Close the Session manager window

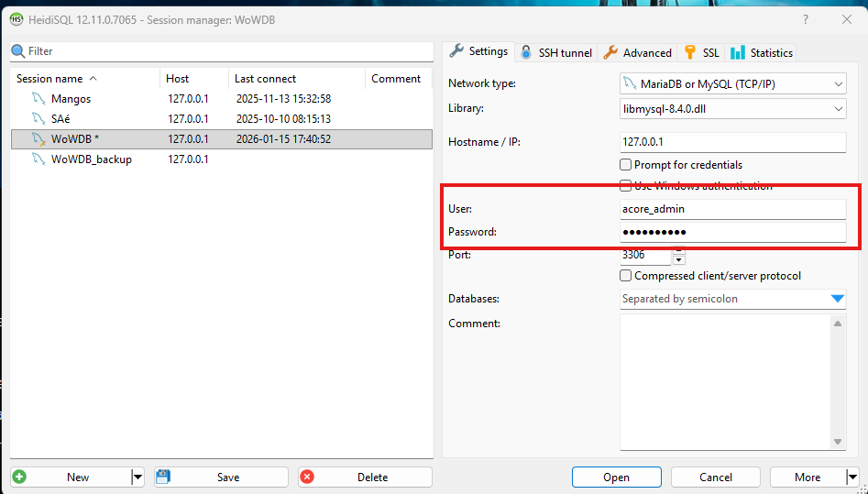(x=846, y=19)
